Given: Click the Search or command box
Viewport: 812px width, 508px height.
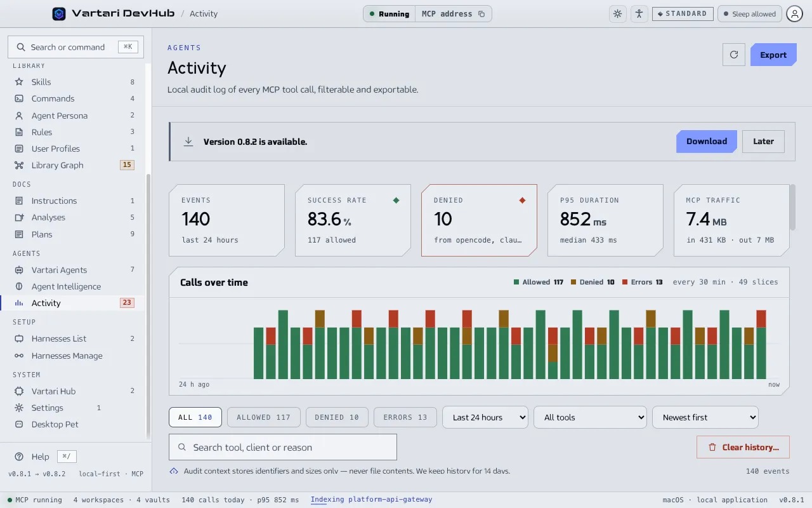Looking at the screenshot, I should coord(75,47).
